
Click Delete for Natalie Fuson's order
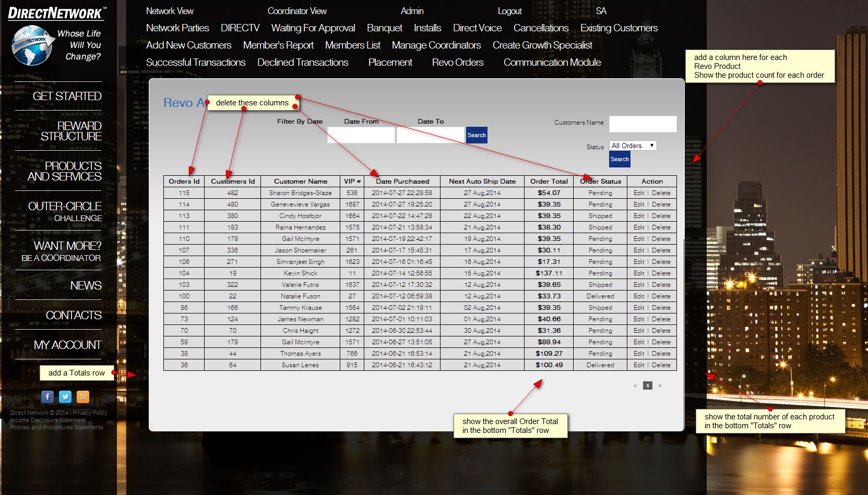point(661,296)
